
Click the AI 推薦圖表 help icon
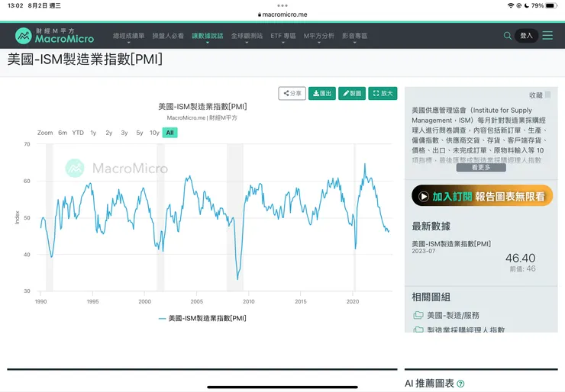point(460,384)
